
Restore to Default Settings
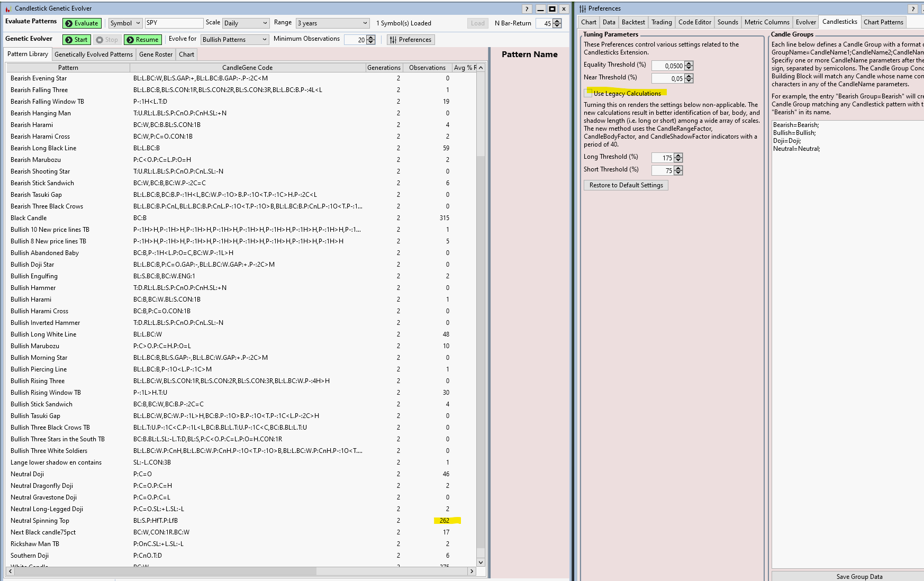626,185
